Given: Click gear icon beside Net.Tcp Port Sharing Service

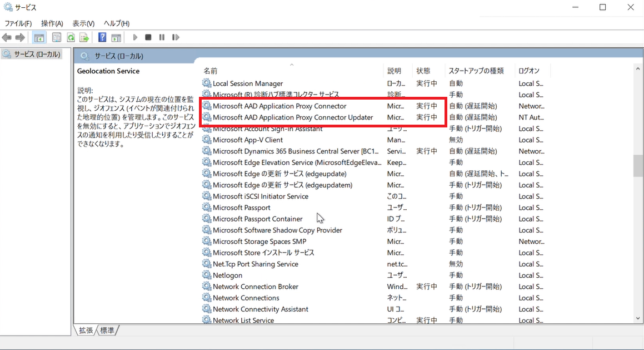Looking at the screenshot, I should (x=207, y=264).
